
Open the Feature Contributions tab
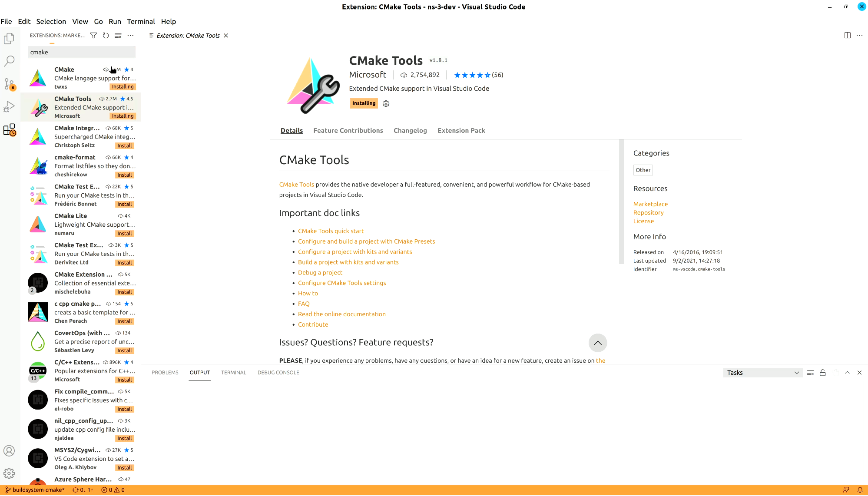point(348,130)
